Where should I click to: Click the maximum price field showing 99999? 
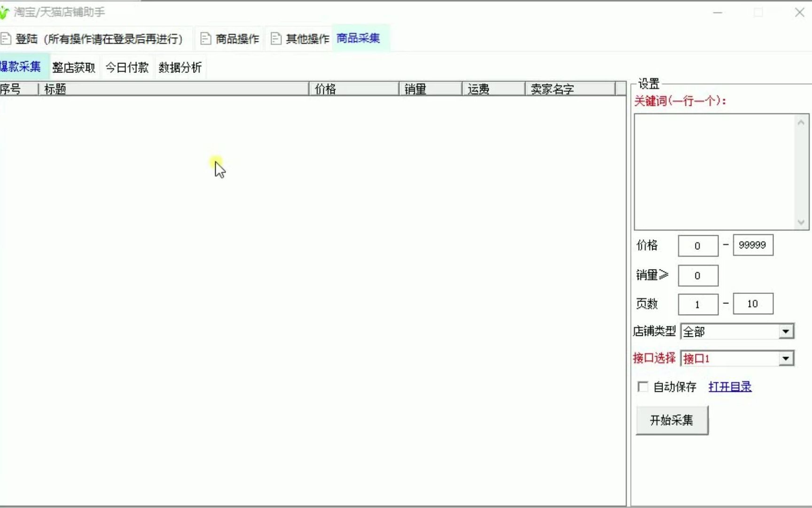click(753, 245)
